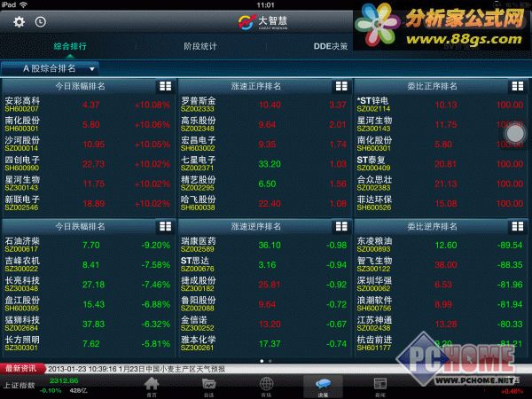The height and width of the screenshot is (399, 532).
Task: Select 宏昌电子 SH603002 row
Action: pos(263,144)
